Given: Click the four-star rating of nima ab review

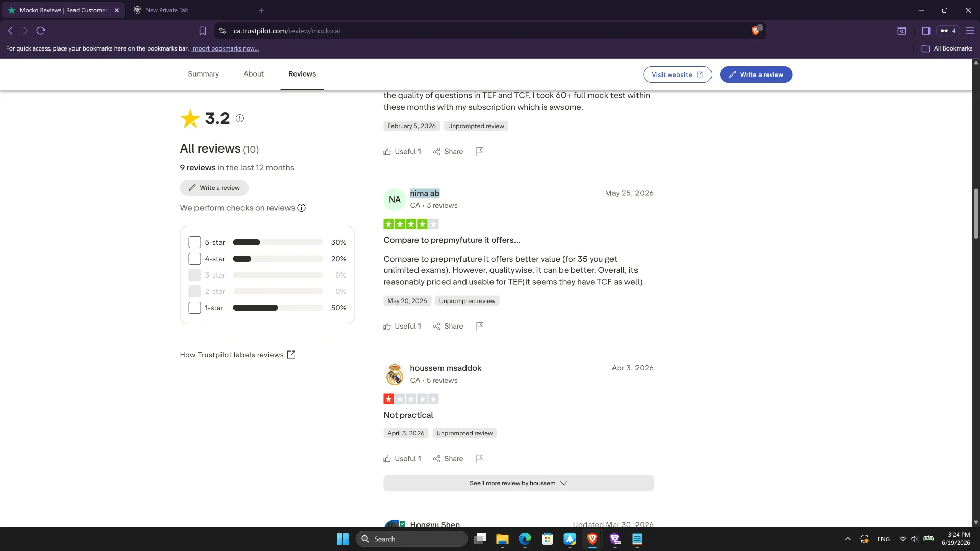Looking at the screenshot, I should click(x=411, y=224).
